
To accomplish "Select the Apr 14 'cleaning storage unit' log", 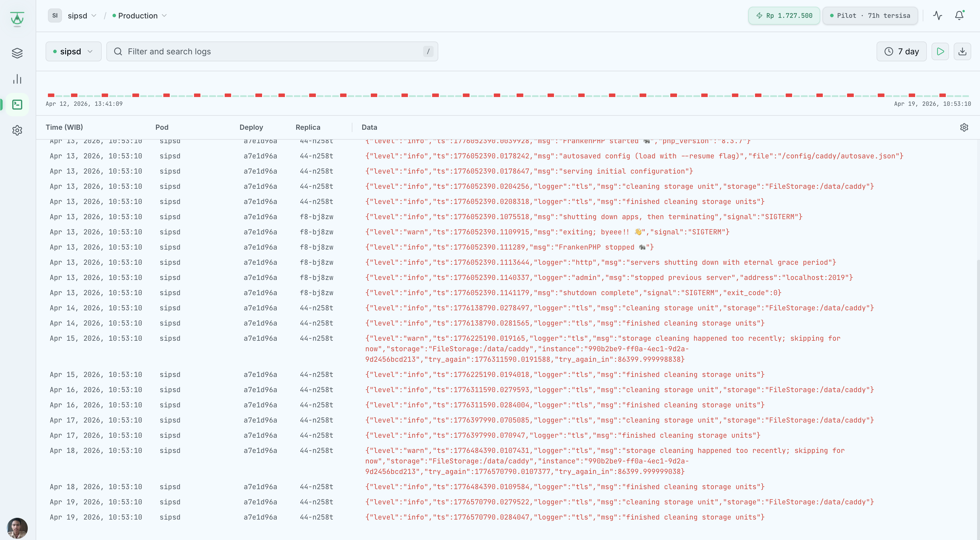I will click(508, 308).
